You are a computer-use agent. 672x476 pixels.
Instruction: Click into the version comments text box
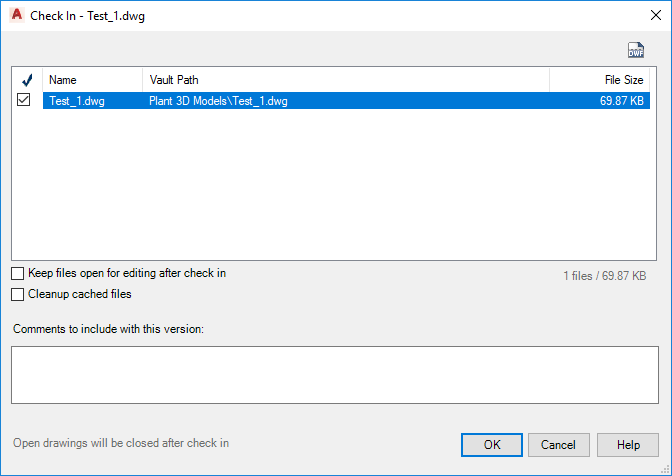(335, 375)
